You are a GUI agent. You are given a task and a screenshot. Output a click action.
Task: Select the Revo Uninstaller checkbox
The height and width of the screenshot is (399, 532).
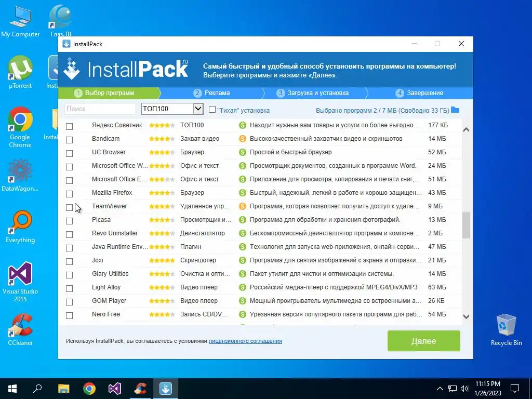click(x=69, y=234)
